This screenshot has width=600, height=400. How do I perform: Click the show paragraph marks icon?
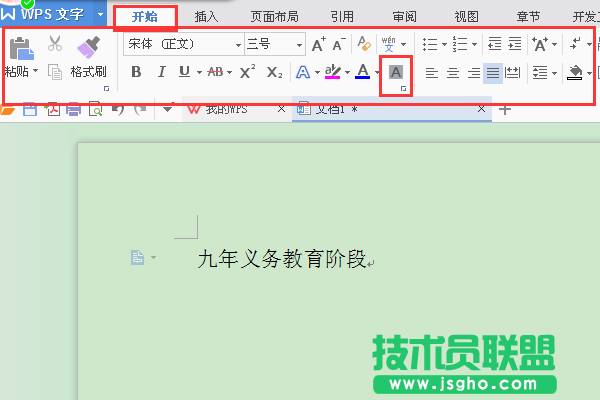coord(575,44)
